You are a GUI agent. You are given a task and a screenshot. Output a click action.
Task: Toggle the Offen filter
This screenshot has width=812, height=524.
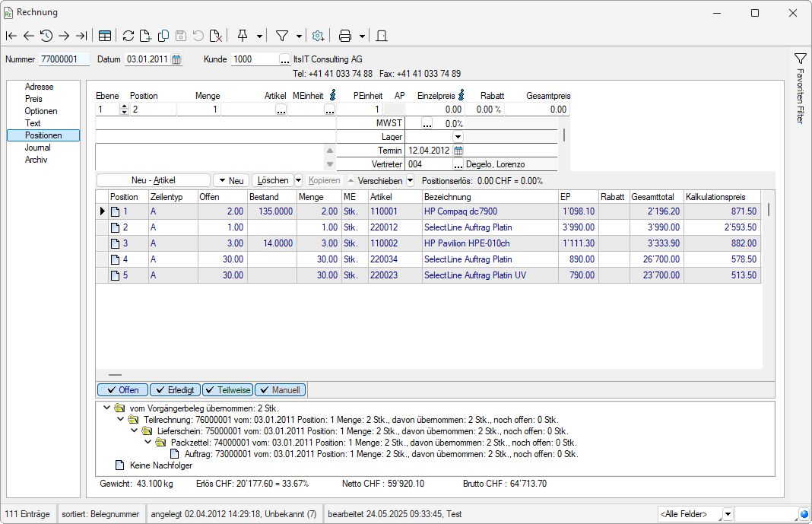122,390
